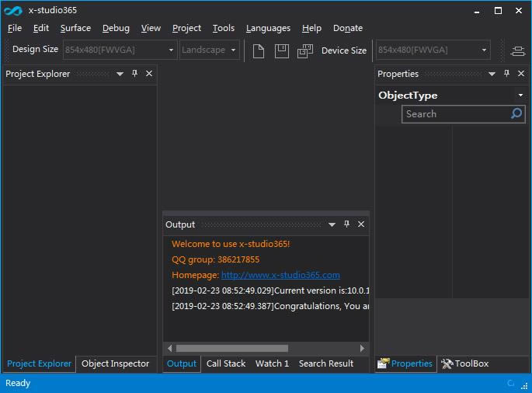
Task: Open the Project menu
Action: click(186, 28)
